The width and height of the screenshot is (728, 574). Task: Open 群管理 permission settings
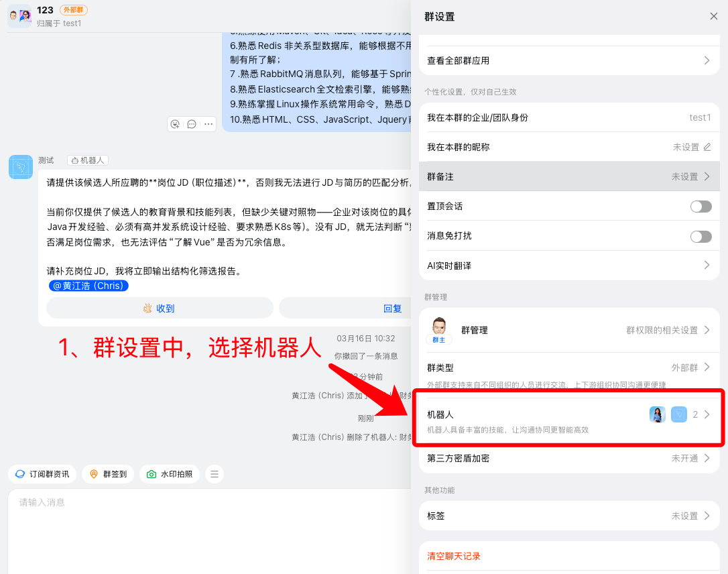[x=568, y=330]
